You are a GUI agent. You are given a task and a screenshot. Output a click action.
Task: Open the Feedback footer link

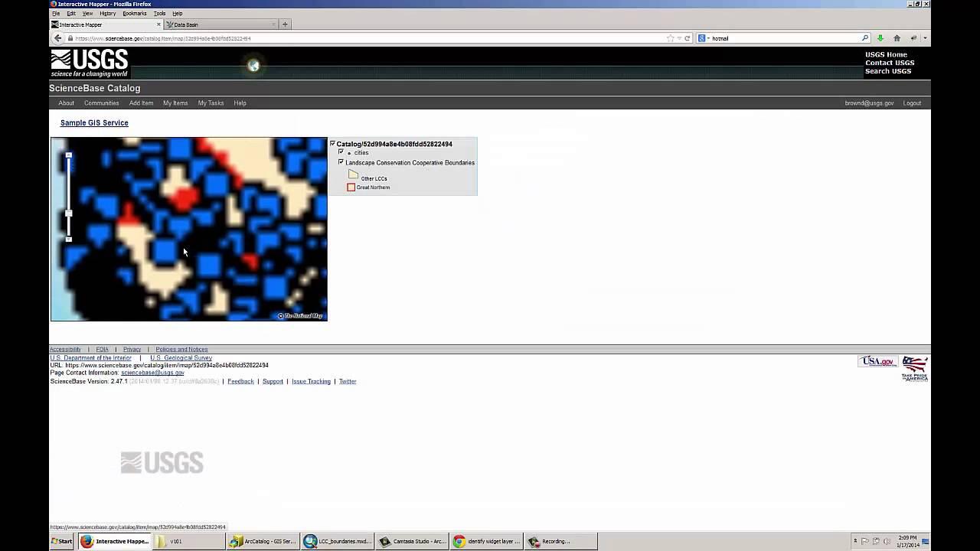click(240, 381)
